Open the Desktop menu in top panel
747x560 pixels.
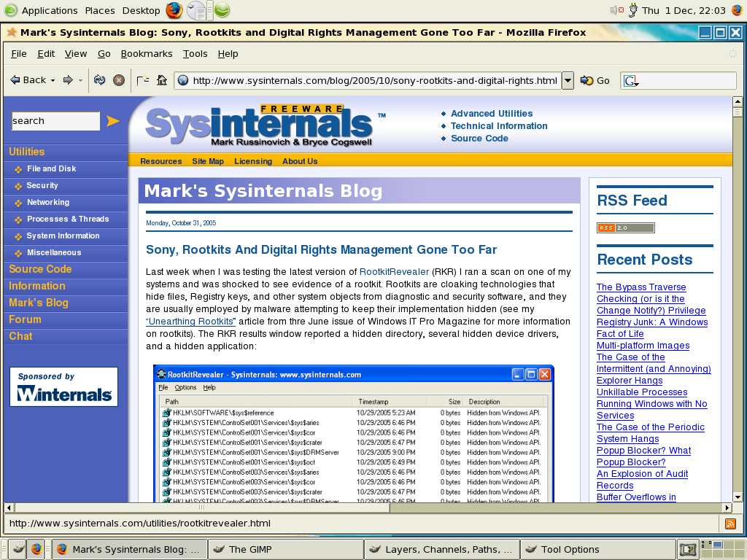[141, 10]
